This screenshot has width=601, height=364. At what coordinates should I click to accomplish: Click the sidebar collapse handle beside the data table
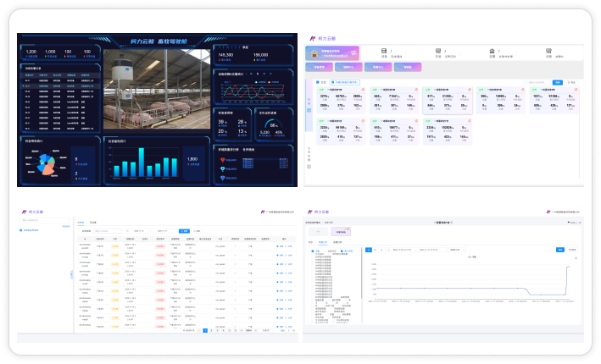71,273
